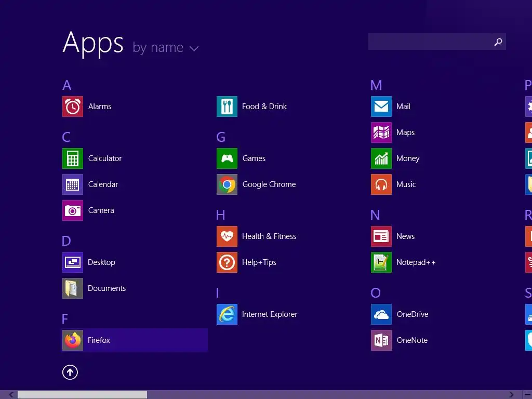Screen dimensions: 532x399
Task: Open the OneDrive cloud icon
Action: pyautogui.click(x=381, y=314)
